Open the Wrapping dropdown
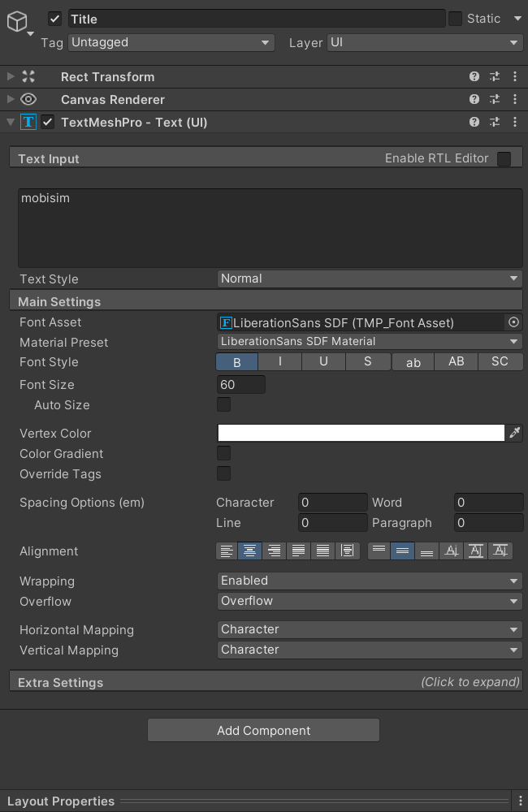 coord(370,581)
